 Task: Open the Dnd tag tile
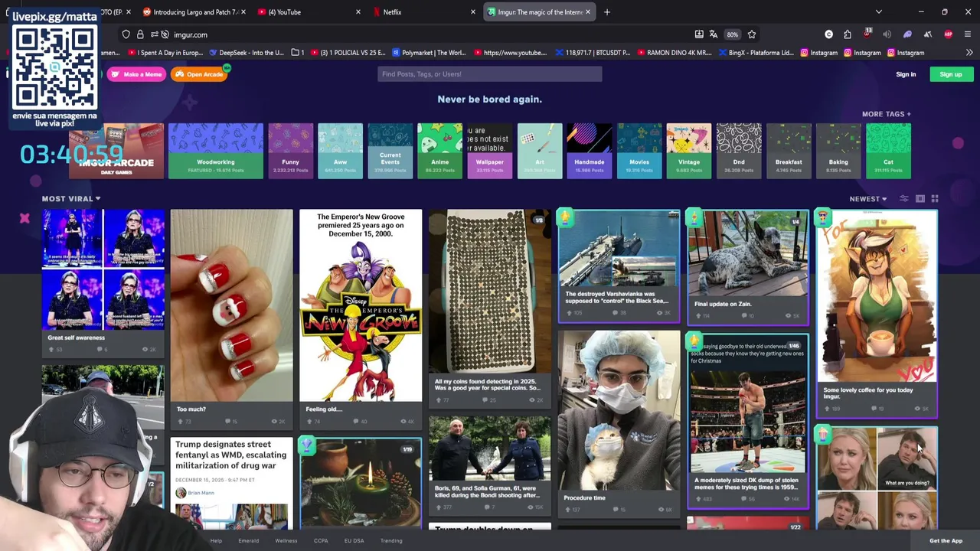(x=739, y=151)
